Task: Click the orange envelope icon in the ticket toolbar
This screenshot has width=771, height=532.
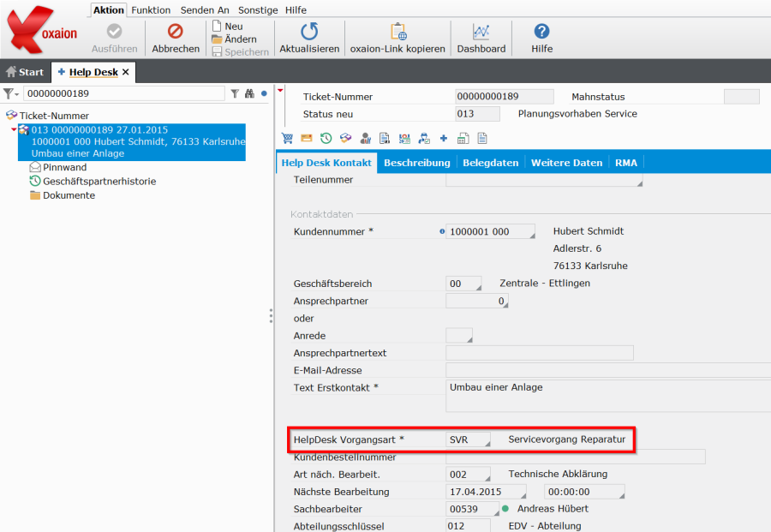Action: [307, 139]
